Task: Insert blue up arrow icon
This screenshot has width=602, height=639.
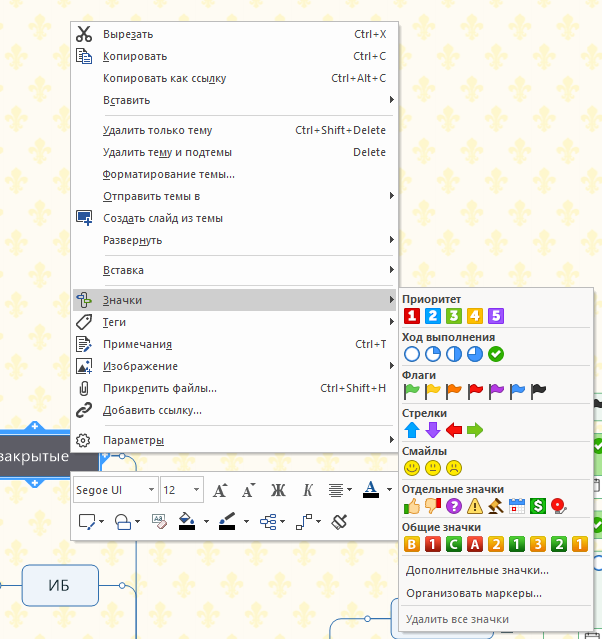Action: (412, 430)
